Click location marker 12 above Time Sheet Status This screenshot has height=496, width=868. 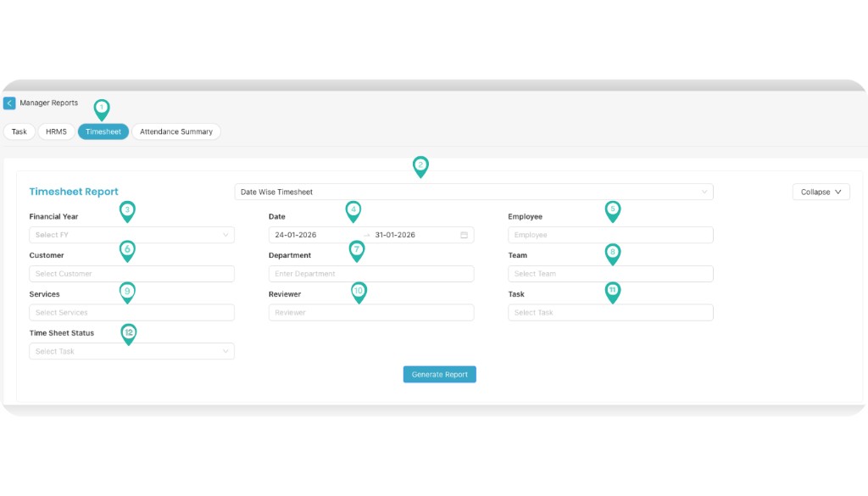click(128, 334)
